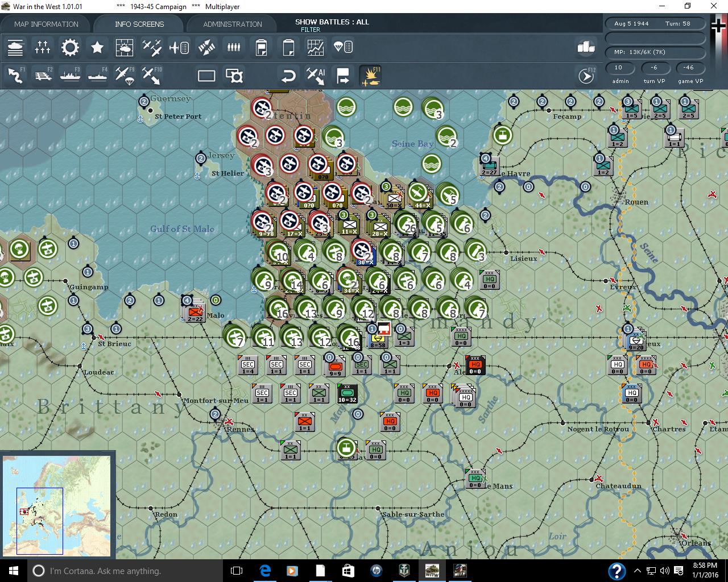Open the help question mark tray icon
728x582 pixels.
pyautogui.click(x=617, y=571)
